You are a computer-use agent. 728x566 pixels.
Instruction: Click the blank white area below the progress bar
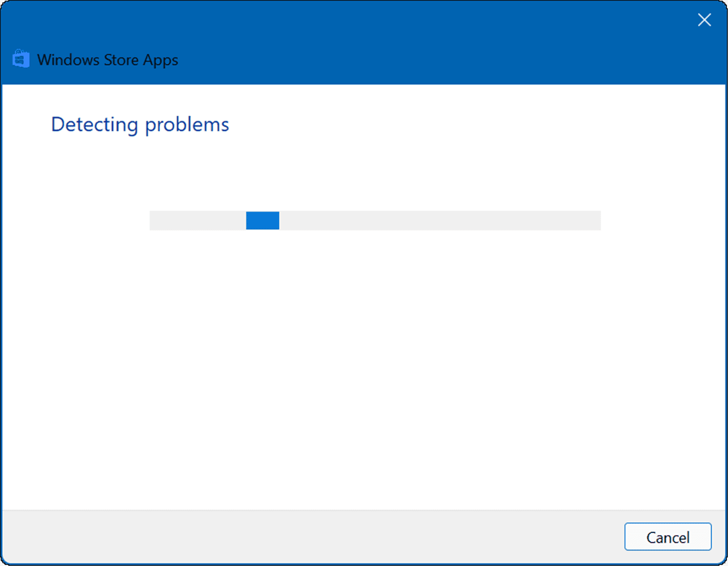point(368,368)
